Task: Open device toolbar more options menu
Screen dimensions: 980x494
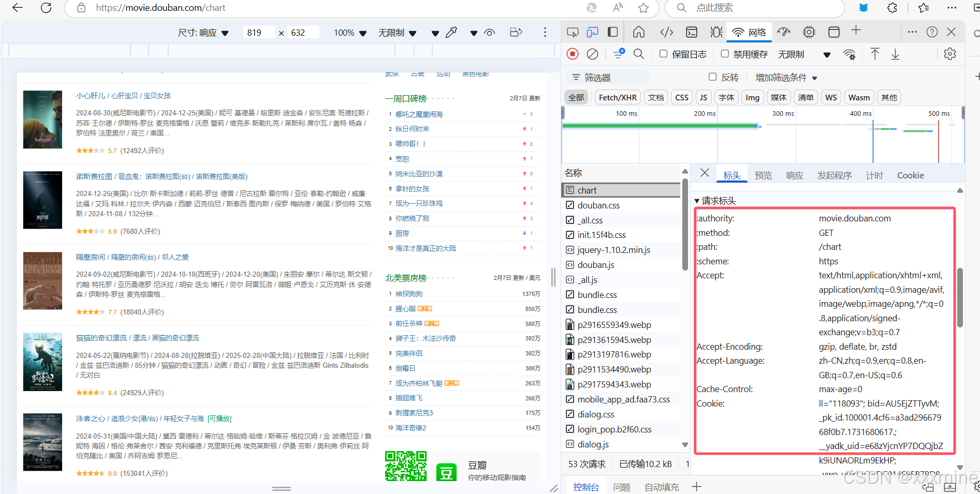Action: (545, 33)
